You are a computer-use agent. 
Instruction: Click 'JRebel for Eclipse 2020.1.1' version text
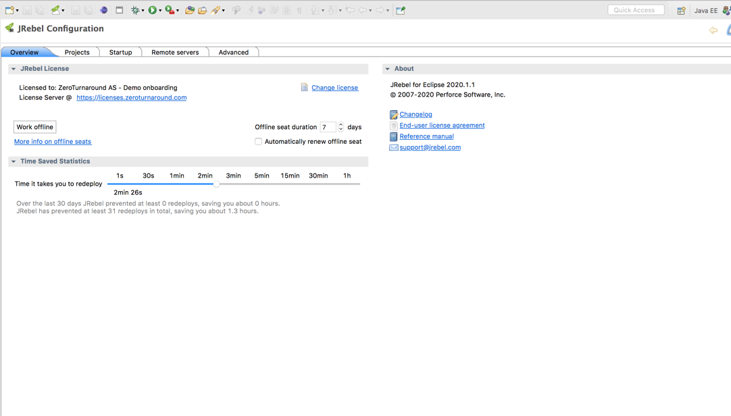point(433,84)
